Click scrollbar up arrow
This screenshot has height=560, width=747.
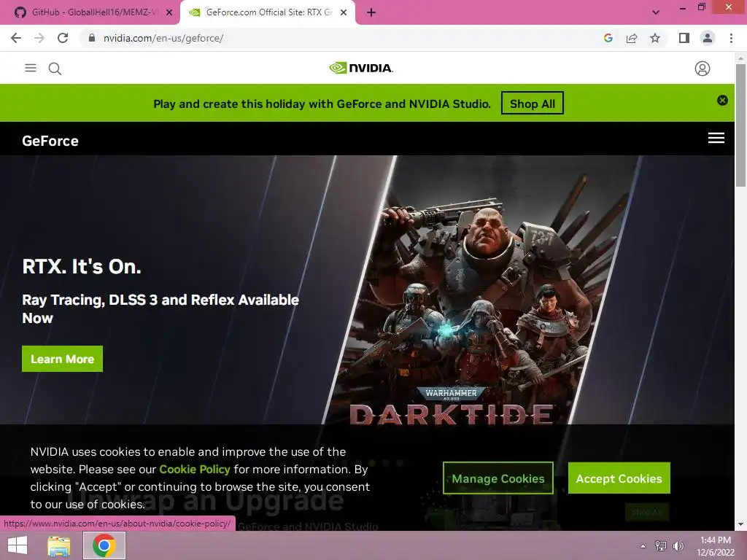[x=740, y=58]
